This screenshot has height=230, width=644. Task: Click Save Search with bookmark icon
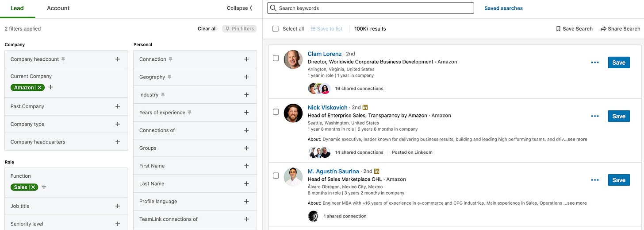pyautogui.click(x=574, y=28)
